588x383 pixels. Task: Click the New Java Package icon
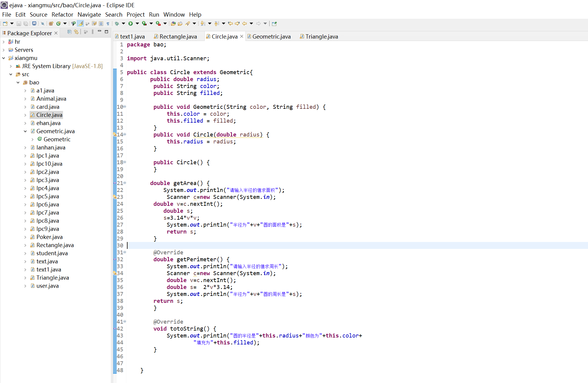[51, 24]
